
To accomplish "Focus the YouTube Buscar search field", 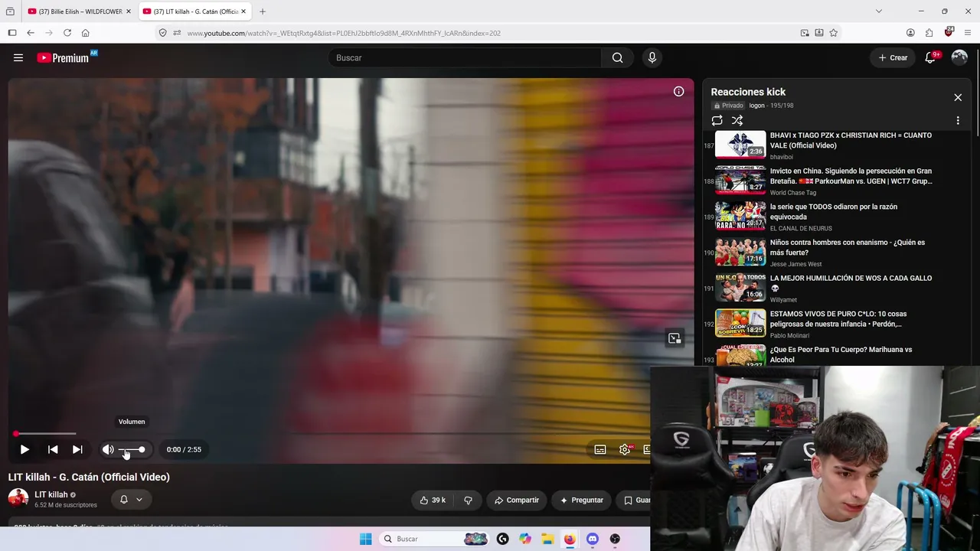I will 465,57.
